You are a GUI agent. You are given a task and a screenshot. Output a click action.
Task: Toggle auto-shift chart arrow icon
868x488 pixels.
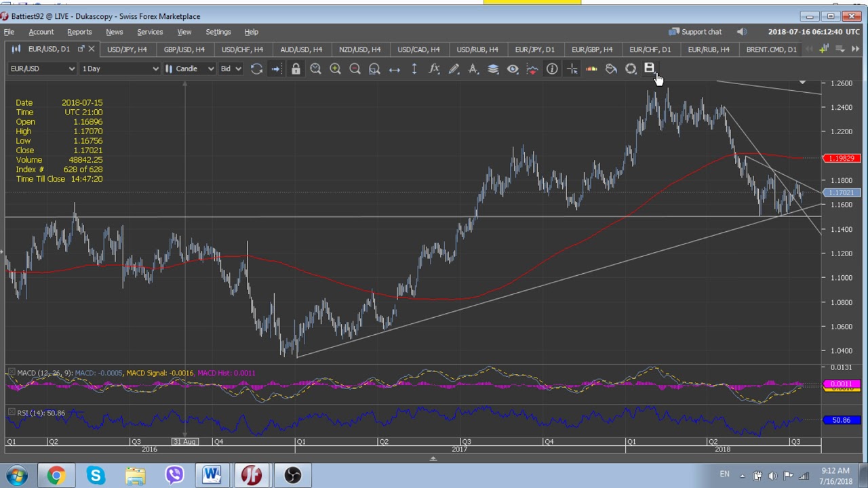tap(276, 68)
